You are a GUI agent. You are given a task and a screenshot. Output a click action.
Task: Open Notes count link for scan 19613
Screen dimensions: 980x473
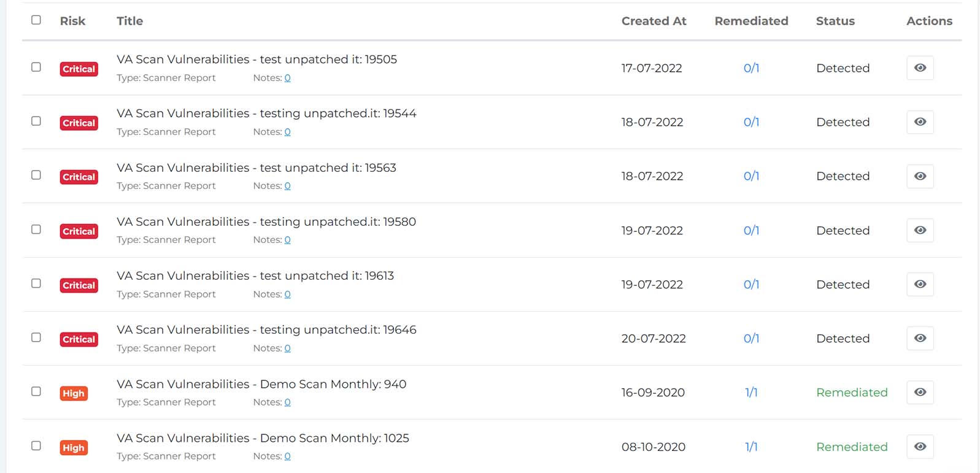click(x=287, y=294)
